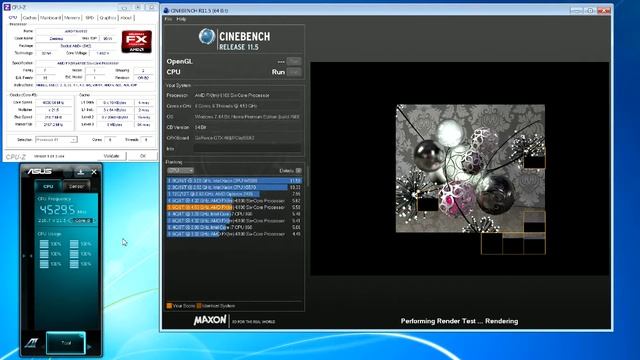This screenshot has width=640, height=360.
Task: Click the Run button next to CPU
Action: click(294, 72)
